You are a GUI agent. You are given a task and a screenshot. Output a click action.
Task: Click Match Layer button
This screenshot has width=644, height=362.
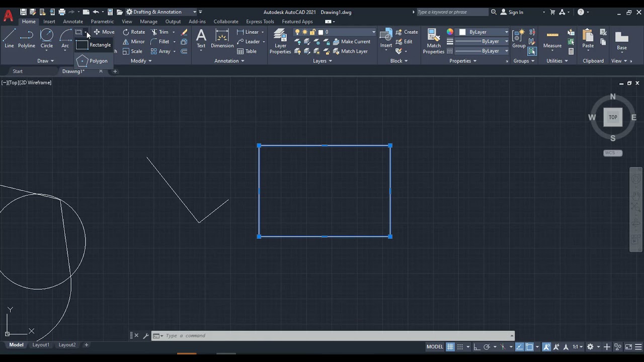(x=350, y=51)
